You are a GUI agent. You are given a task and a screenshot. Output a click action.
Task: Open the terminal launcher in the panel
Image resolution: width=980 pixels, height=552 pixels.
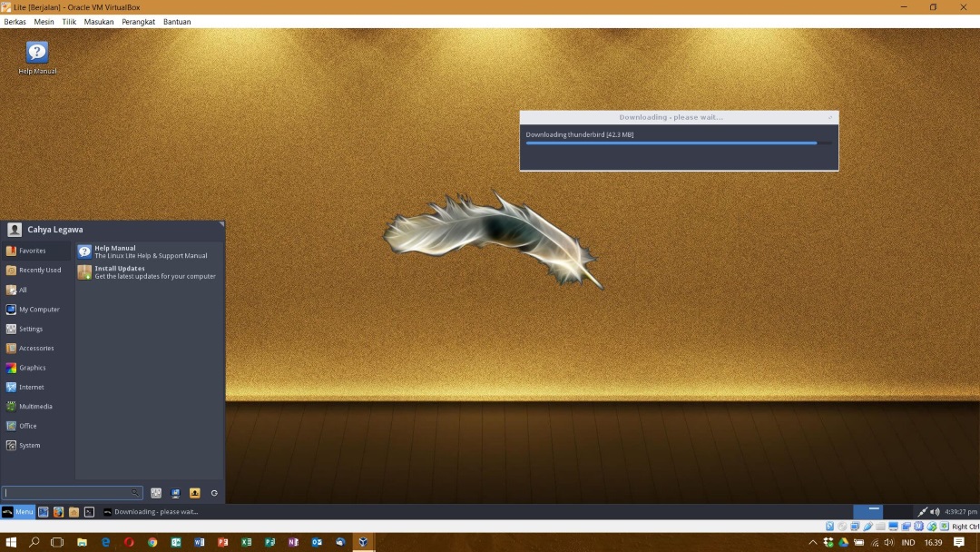coord(89,512)
